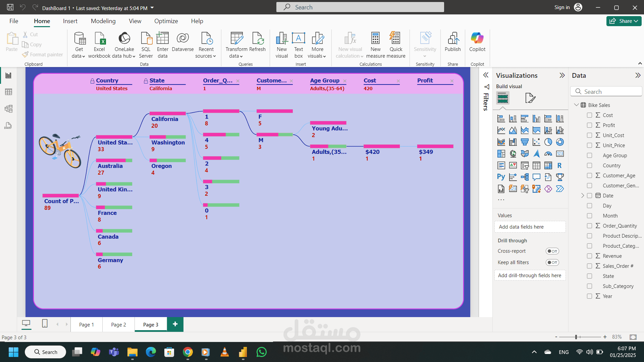Click the add new page button
This screenshot has width=644, height=362.
pos(175,324)
